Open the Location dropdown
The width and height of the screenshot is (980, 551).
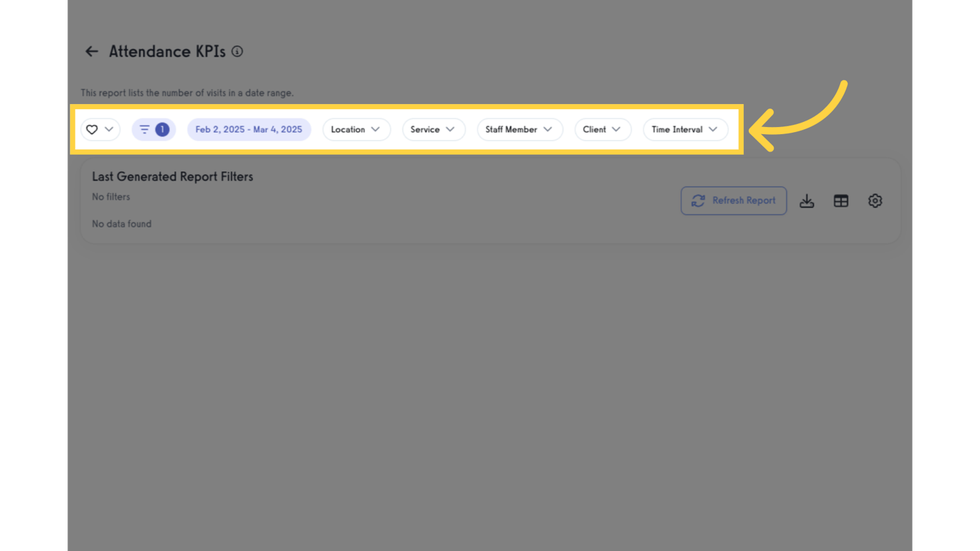click(x=357, y=129)
